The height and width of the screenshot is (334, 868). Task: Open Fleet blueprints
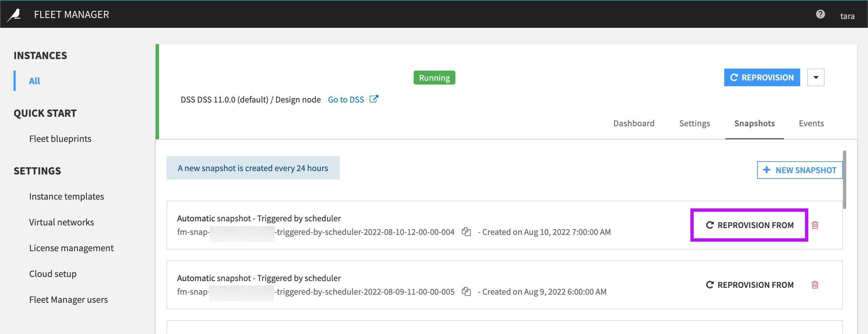(60, 138)
